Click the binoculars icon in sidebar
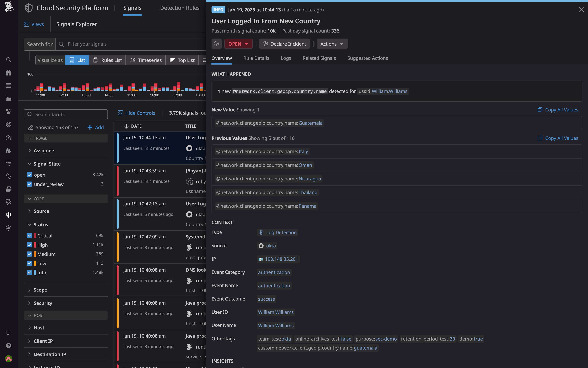 (x=8, y=73)
